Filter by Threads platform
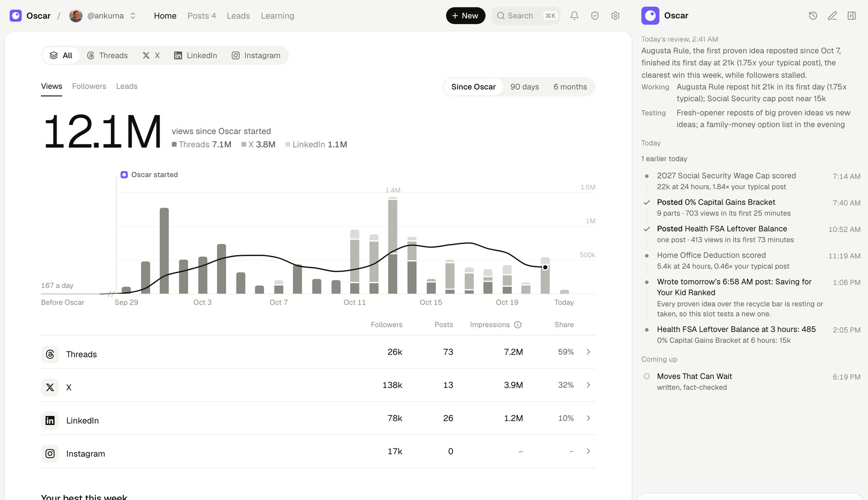Screen dimensions: 868x500 click(x=107, y=56)
